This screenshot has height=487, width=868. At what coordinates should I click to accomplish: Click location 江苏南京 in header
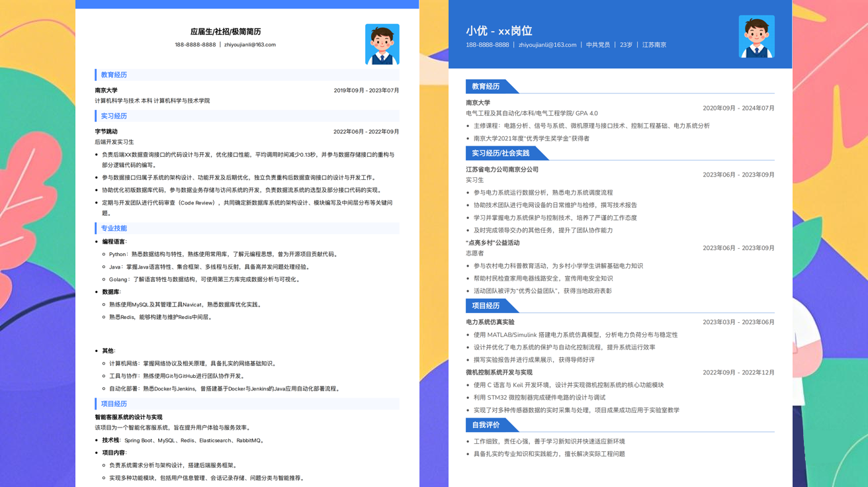pos(654,45)
